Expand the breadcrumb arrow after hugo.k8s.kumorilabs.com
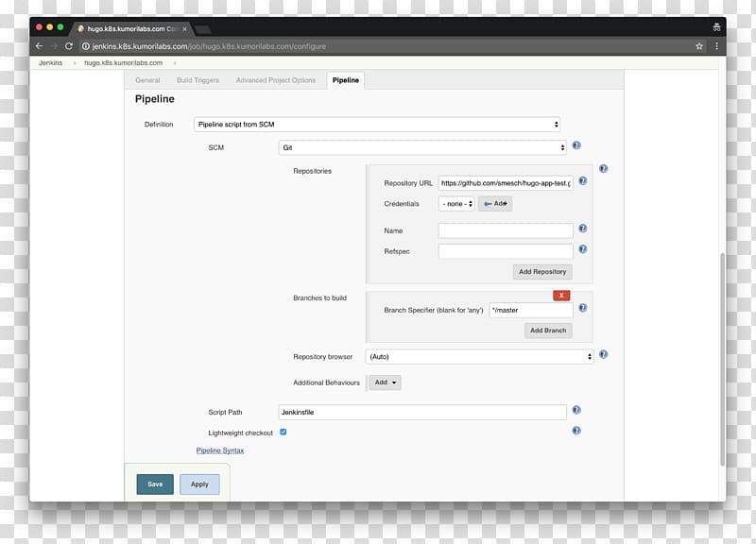This screenshot has height=544, width=756. tap(175, 63)
